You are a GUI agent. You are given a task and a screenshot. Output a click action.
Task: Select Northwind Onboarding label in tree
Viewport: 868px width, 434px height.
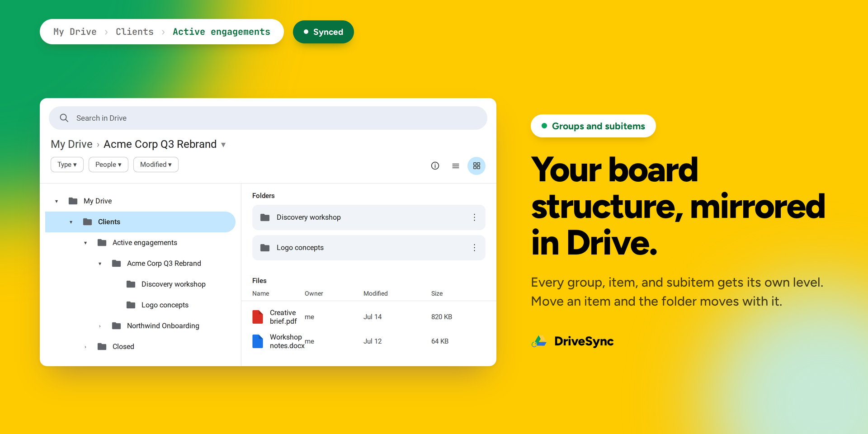click(x=163, y=325)
